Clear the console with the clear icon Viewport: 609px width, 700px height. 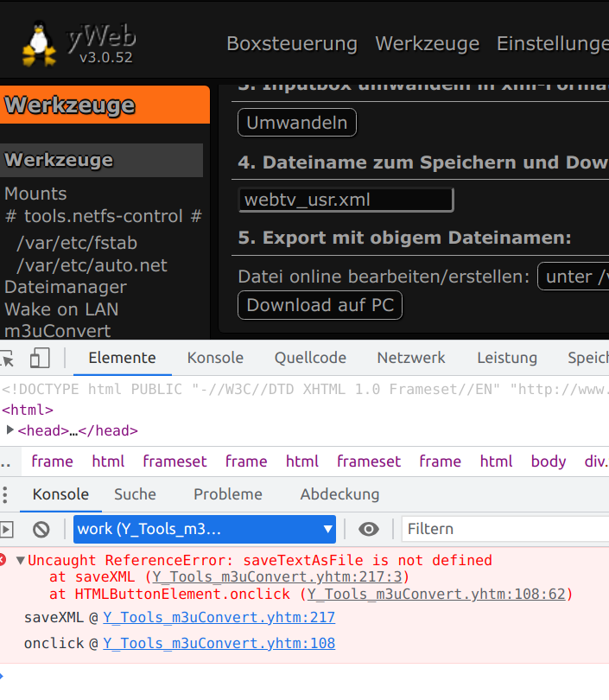[x=41, y=529]
